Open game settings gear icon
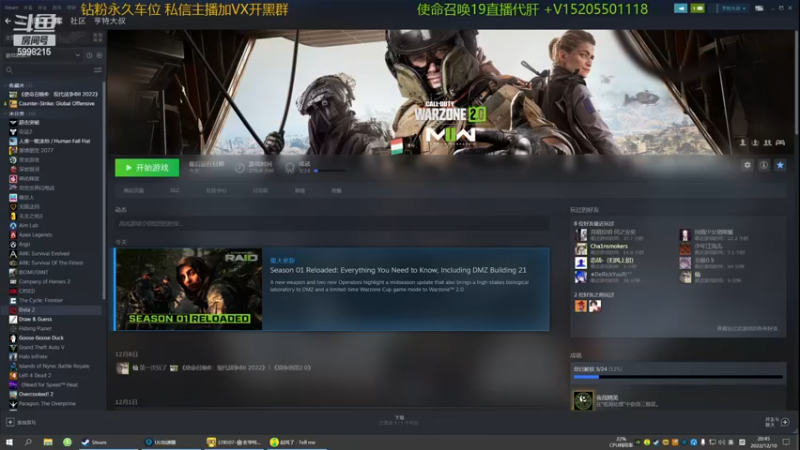 [x=747, y=165]
